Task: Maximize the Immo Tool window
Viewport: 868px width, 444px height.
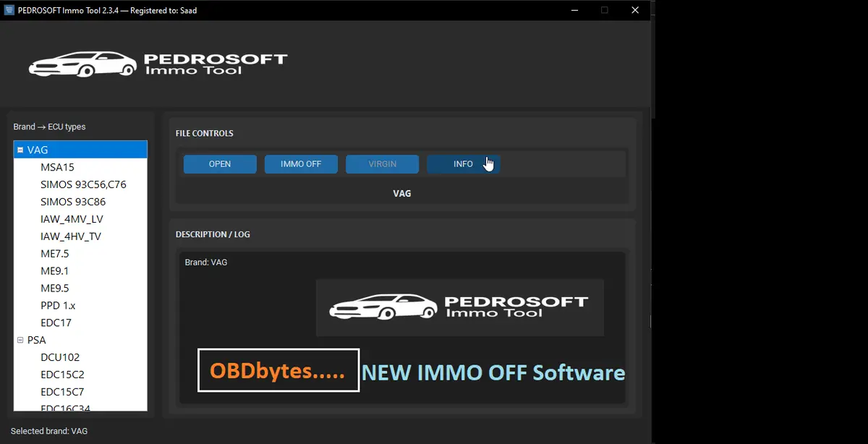Action: pos(604,10)
